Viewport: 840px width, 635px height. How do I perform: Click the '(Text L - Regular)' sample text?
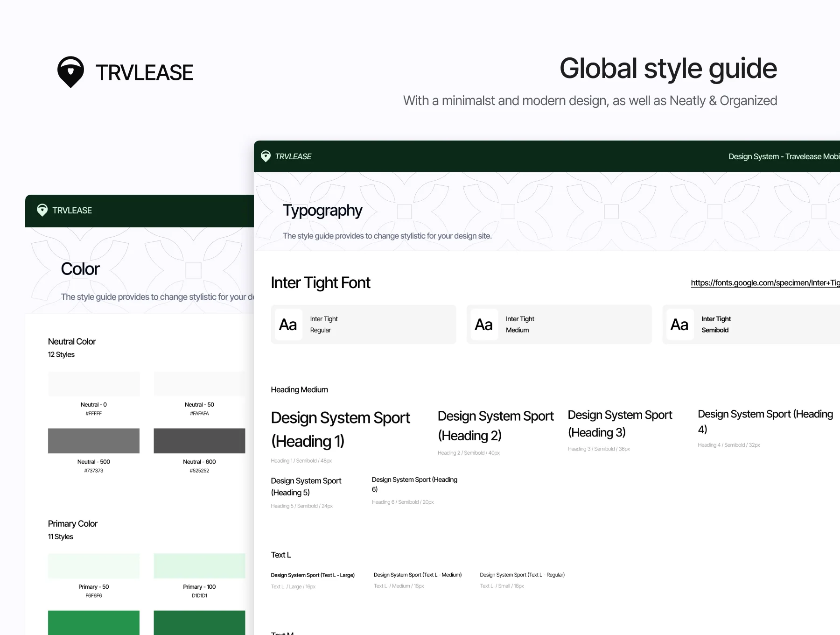tap(522, 575)
